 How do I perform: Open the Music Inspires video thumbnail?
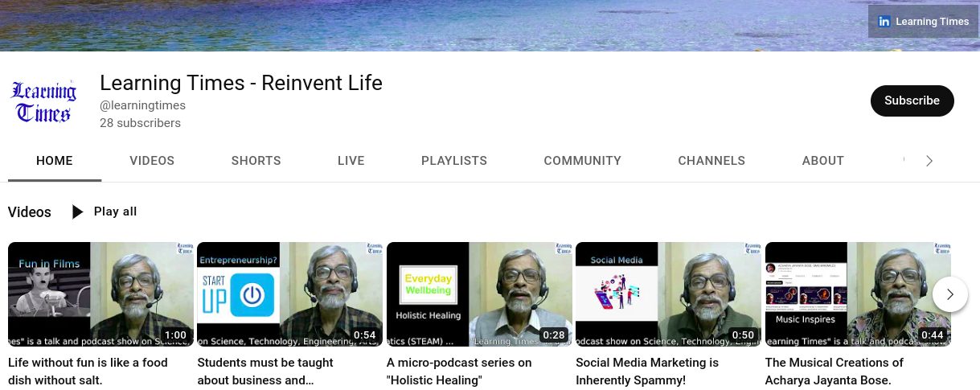click(858, 294)
